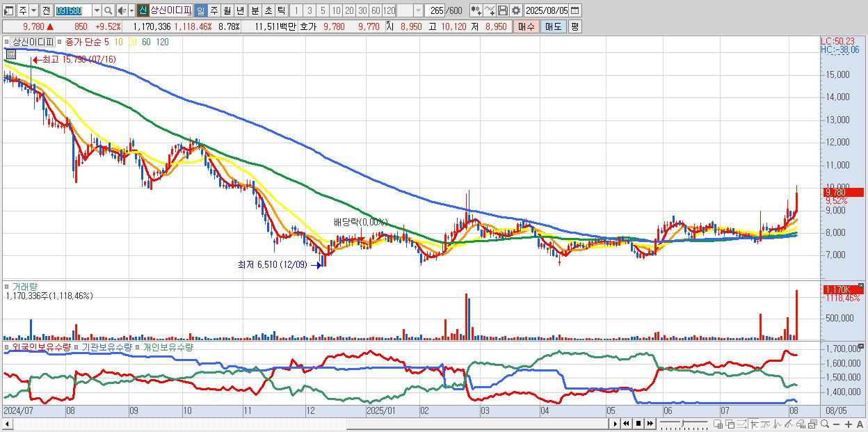868x432 pixels.
Task: Select the 년 yearly chart tab
Action: pyautogui.click(x=240, y=10)
